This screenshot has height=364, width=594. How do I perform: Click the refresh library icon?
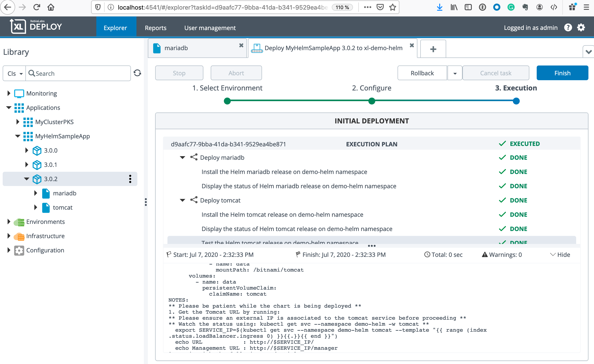coord(137,73)
